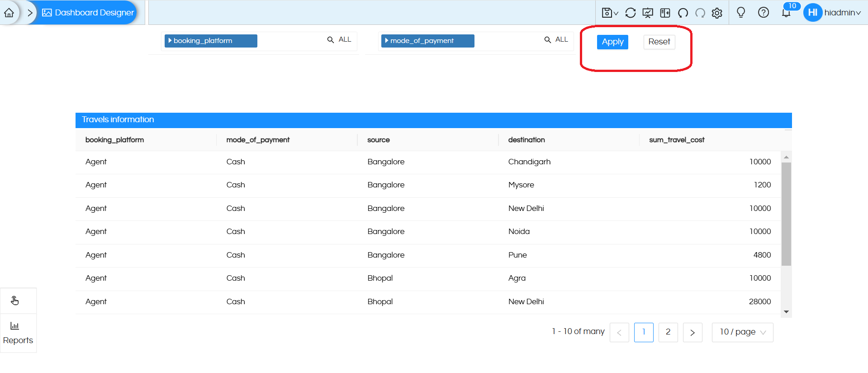Image resolution: width=868 pixels, height=373 pixels.
Task: Open presentation mode icon
Action: pos(648,13)
